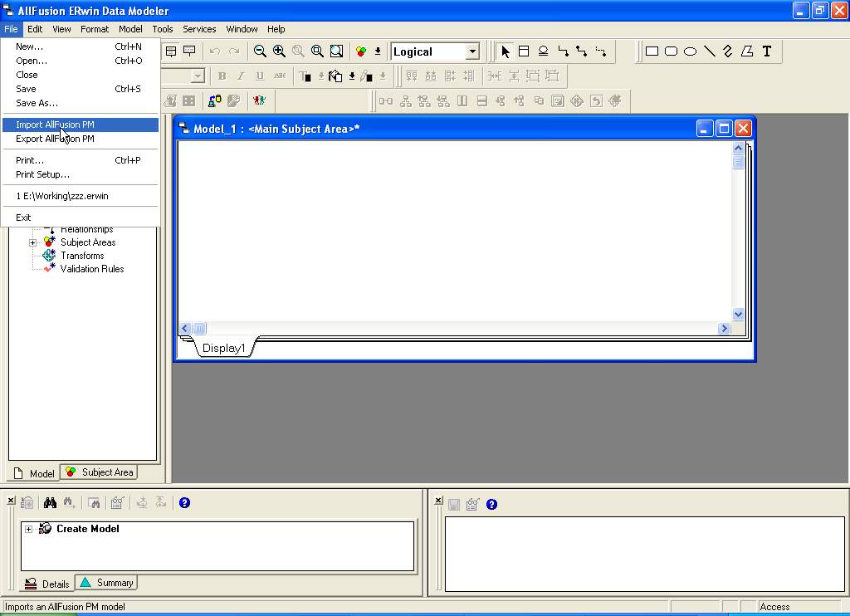This screenshot has height=616, width=850.
Task: Open the Edit menu
Action: [35, 29]
